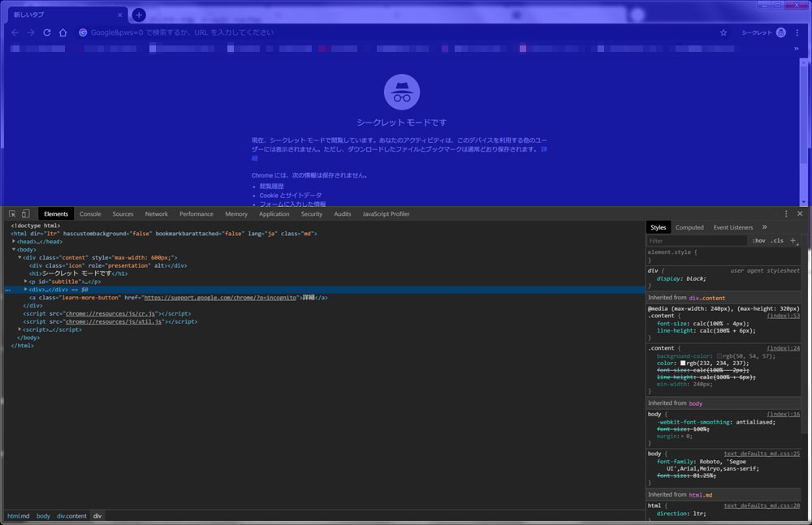Open a new tab with plus button
The image size is (812, 525).
pyautogui.click(x=139, y=15)
